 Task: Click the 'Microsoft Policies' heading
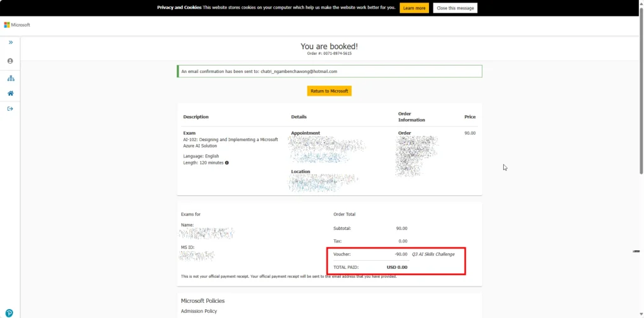click(x=203, y=301)
